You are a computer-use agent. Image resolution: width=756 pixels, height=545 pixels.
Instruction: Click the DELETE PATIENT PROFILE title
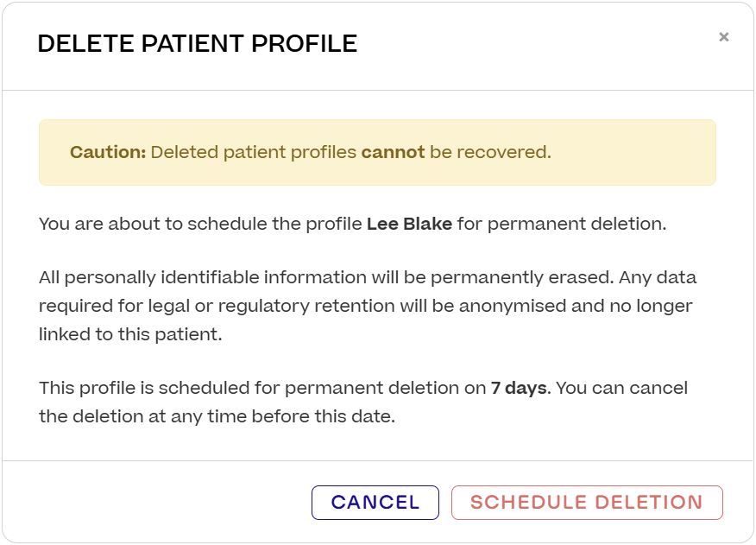point(198,43)
